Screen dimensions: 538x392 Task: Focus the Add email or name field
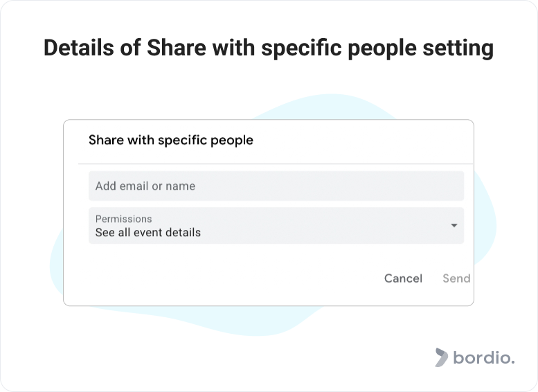point(276,186)
